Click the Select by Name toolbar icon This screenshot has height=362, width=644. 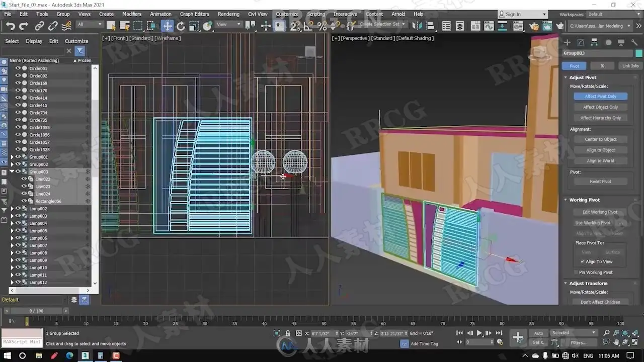coord(124,26)
